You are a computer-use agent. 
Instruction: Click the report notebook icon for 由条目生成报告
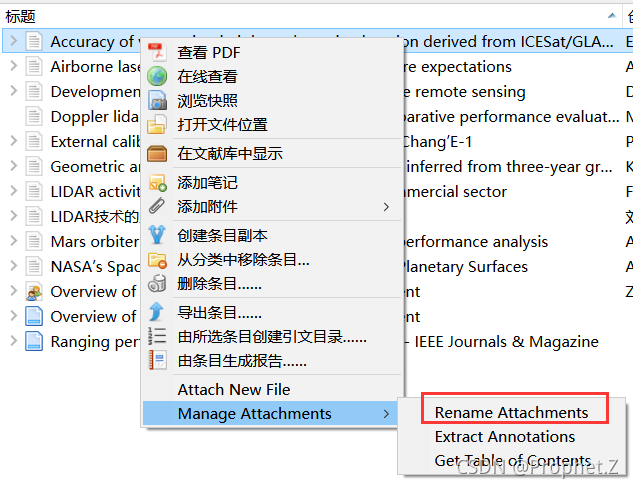click(157, 360)
